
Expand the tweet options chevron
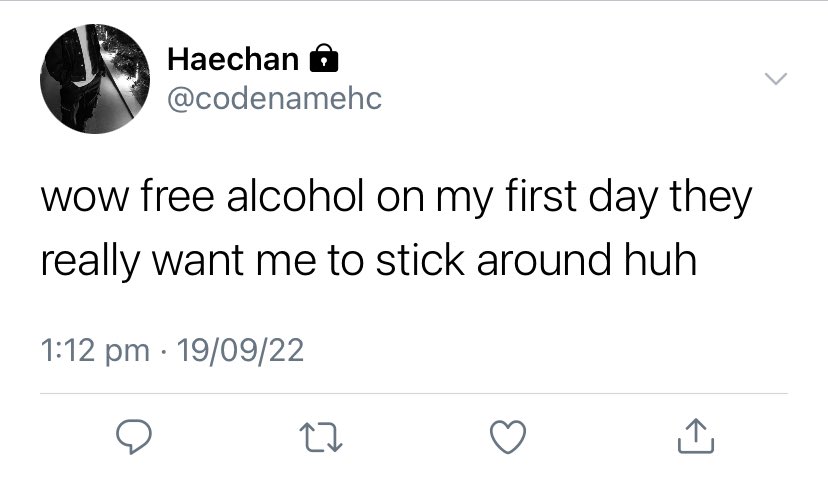[775, 79]
